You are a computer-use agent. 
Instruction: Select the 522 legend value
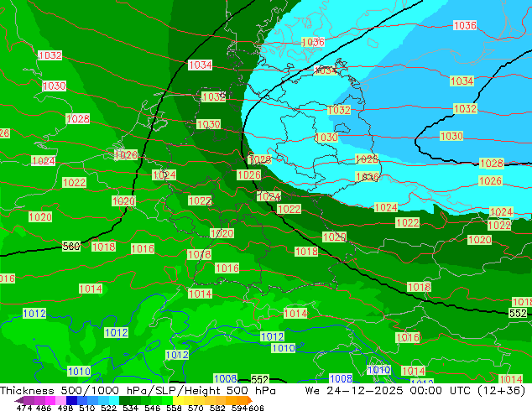point(109,408)
